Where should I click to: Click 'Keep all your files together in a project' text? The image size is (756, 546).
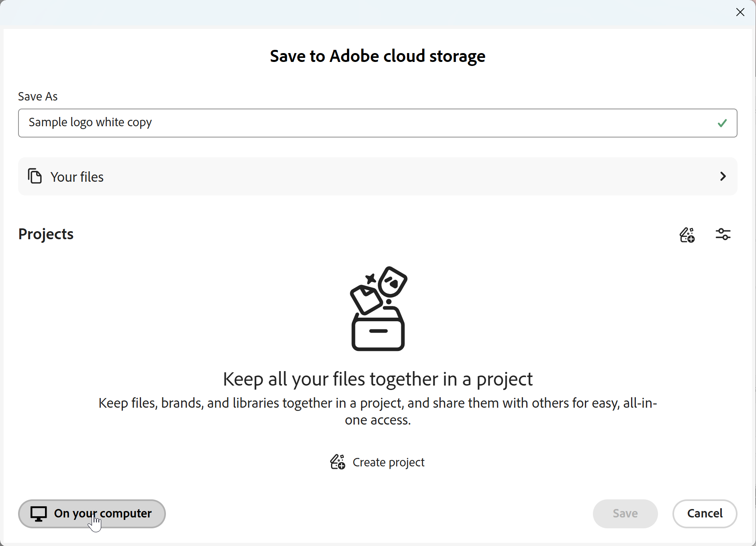tap(378, 379)
